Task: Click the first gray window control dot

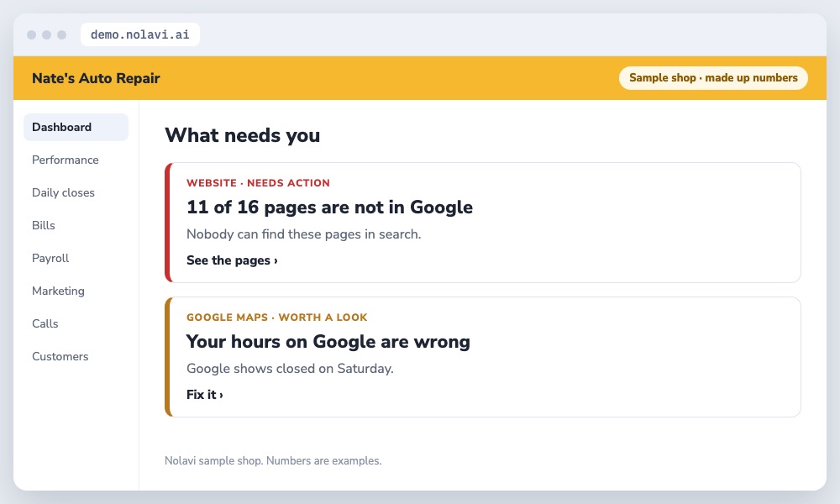Action: 32,34
